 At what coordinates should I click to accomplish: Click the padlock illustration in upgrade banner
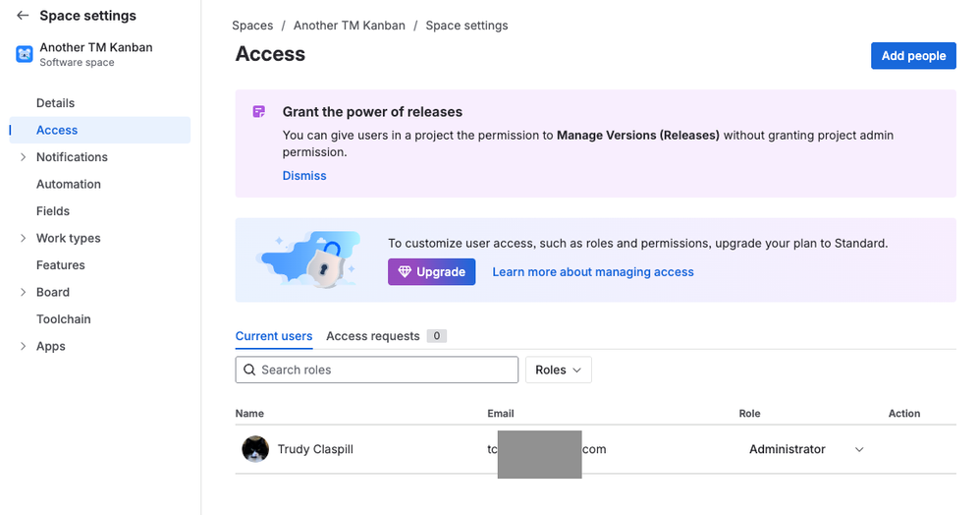[x=324, y=265]
